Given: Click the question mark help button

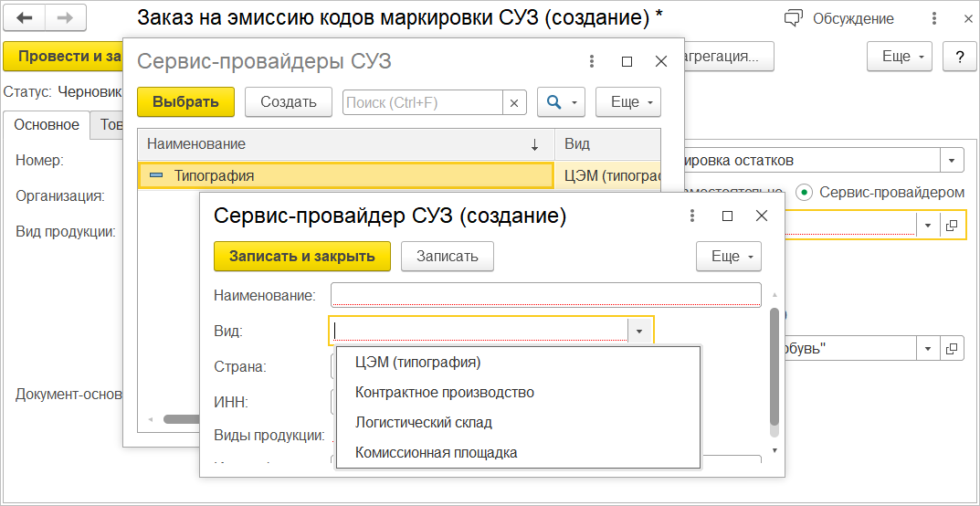Looking at the screenshot, I should [959, 57].
